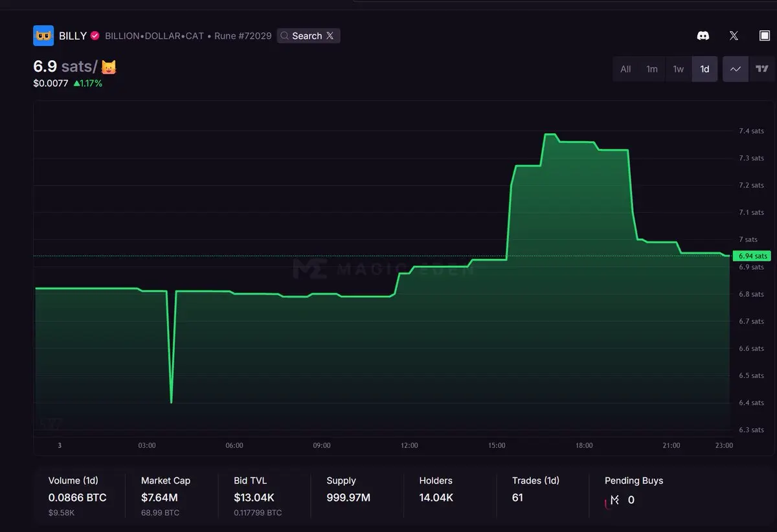Click the 68.99 BTC market cap subtext
The width and height of the screenshot is (777, 532).
point(160,513)
